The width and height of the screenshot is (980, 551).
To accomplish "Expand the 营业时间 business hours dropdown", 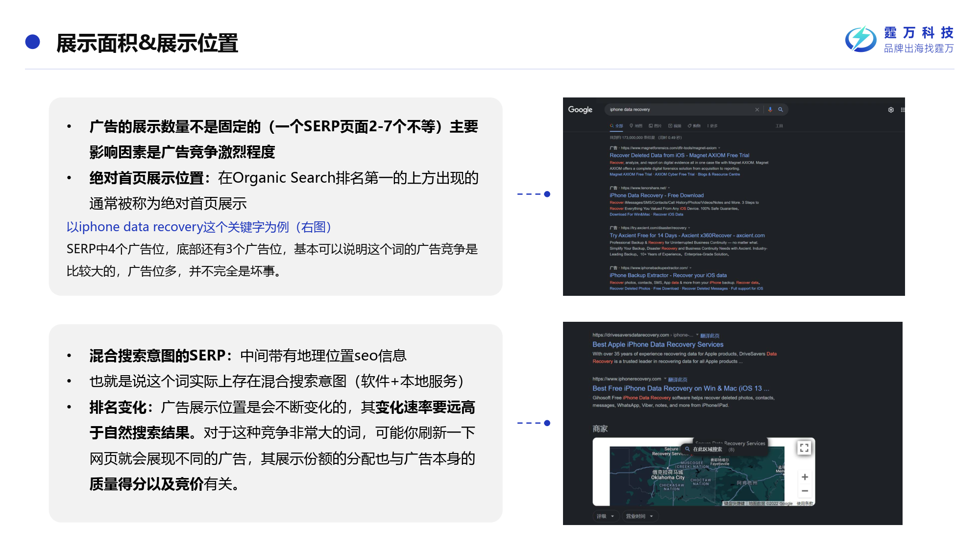I will click(640, 516).
